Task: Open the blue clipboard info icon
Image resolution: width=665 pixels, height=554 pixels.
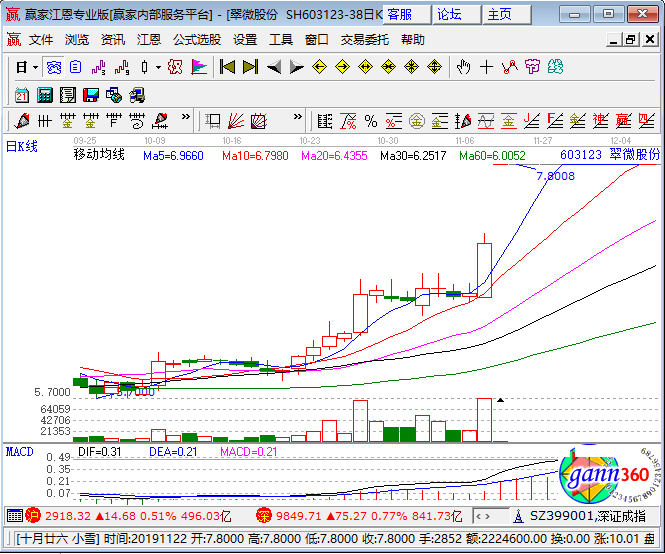Action: coord(75,67)
